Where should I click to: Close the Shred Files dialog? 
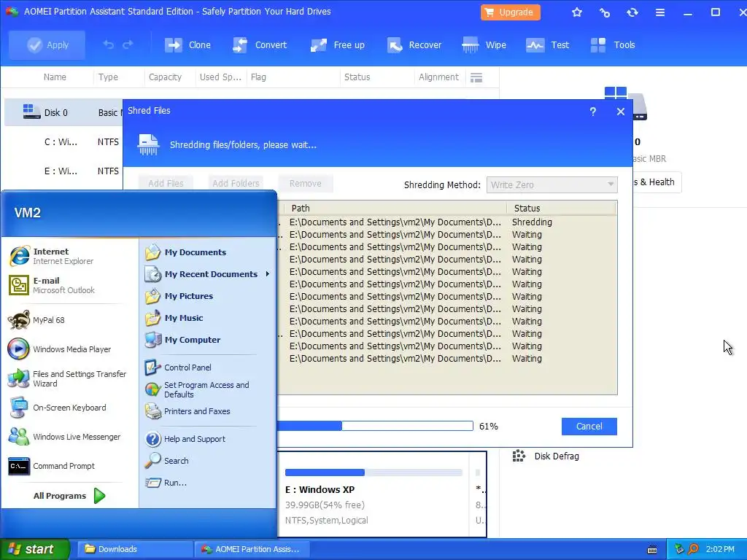[x=620, y=112]
